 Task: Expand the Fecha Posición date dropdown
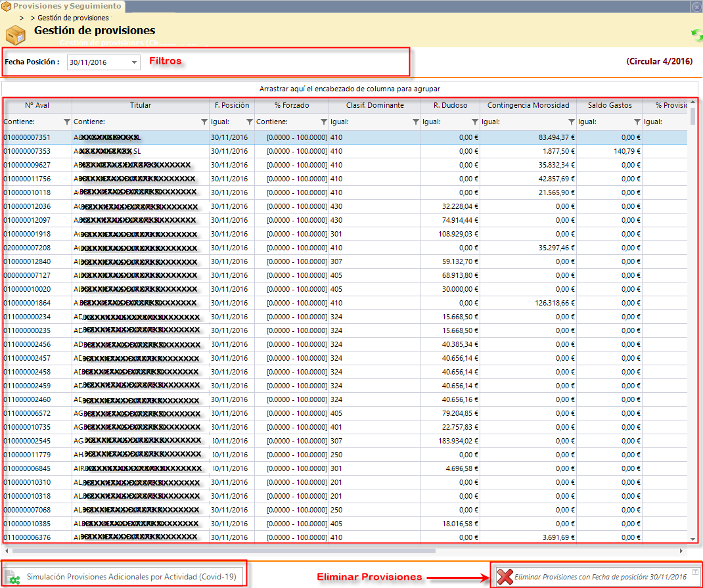(x=134, y=62)
